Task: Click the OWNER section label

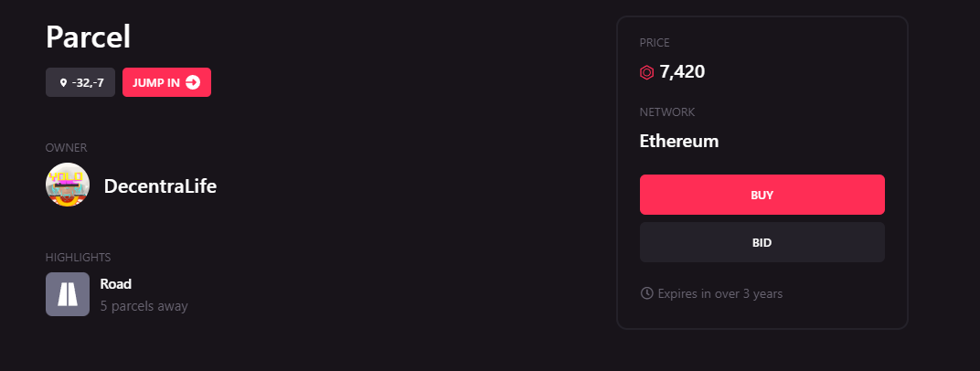Action: click(66, 148)
